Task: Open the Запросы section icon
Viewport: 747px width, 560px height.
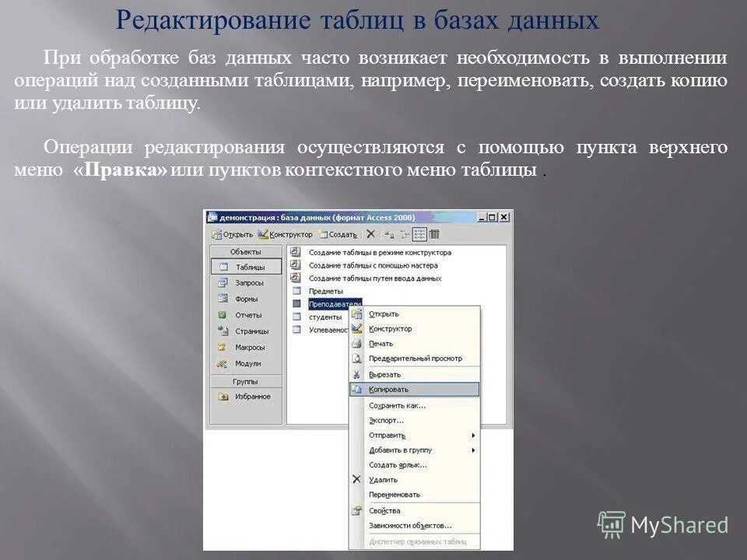Action: pos(223,282)
